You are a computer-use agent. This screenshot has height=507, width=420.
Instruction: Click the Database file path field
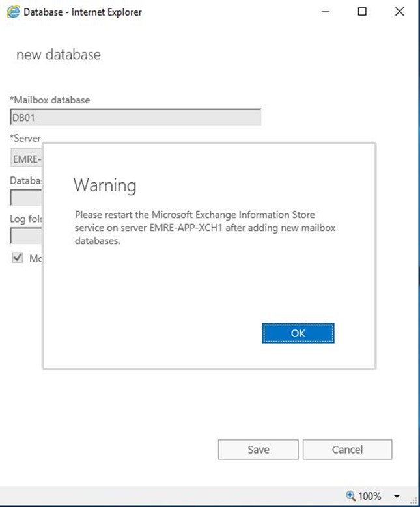pos(26,197)
